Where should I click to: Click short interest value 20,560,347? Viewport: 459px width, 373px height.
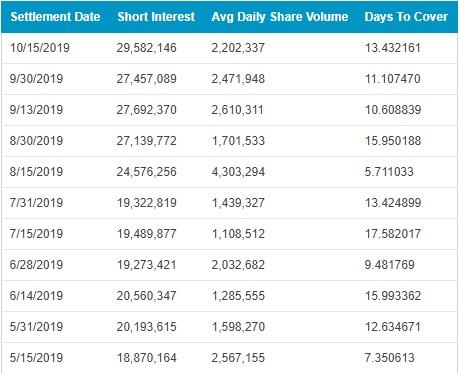click(147, 296)
